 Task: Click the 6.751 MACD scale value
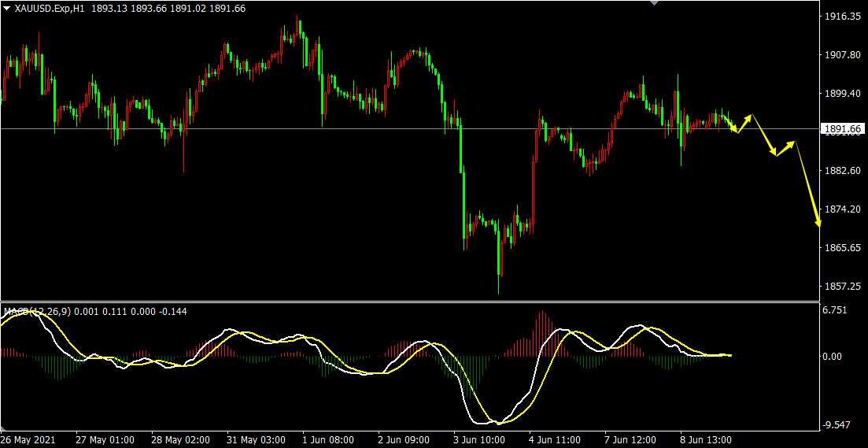coord(836,310)
